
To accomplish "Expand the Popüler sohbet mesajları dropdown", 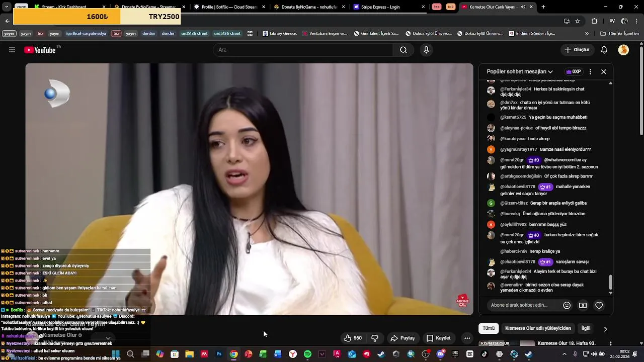I will point(520,71).
